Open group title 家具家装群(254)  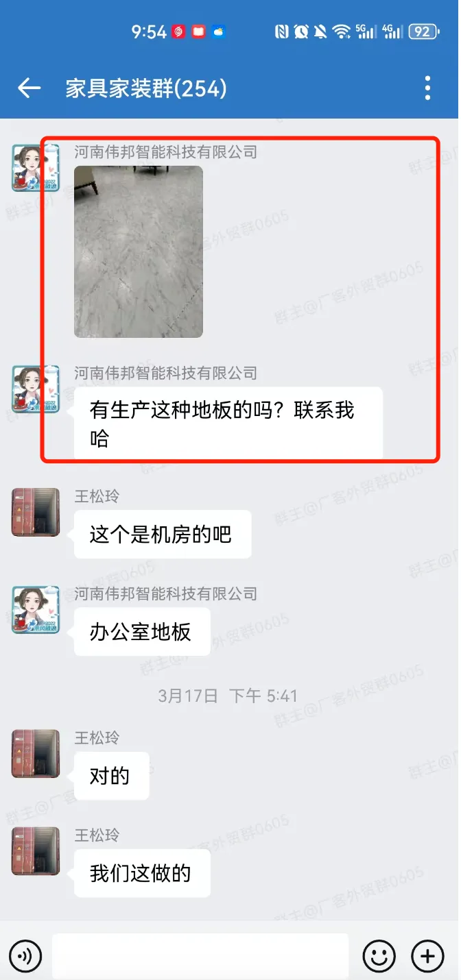coord(146,88)
